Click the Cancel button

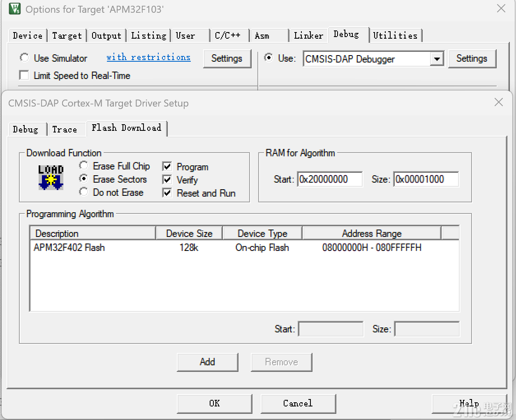298,404
